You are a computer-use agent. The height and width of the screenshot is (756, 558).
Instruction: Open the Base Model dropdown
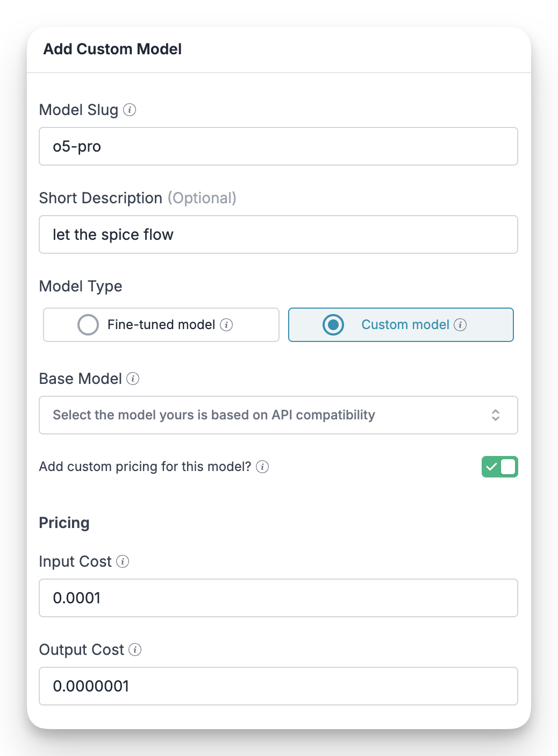278,415
